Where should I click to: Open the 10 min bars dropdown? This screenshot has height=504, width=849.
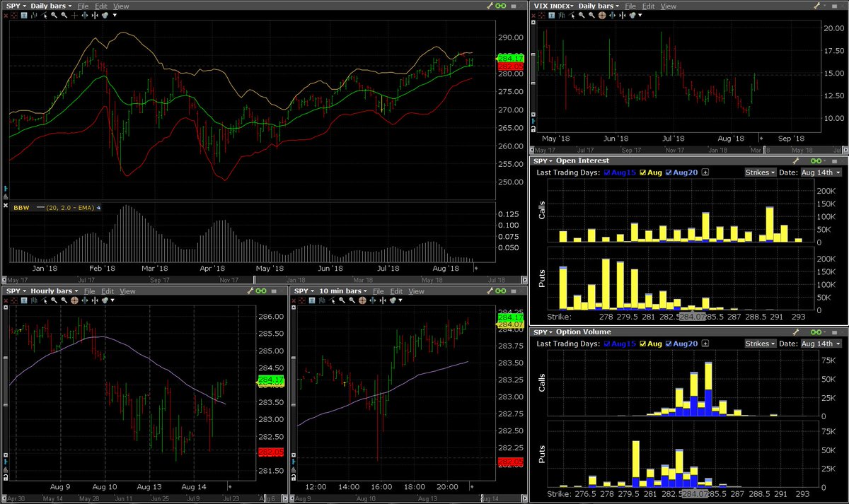pos(342,291)
